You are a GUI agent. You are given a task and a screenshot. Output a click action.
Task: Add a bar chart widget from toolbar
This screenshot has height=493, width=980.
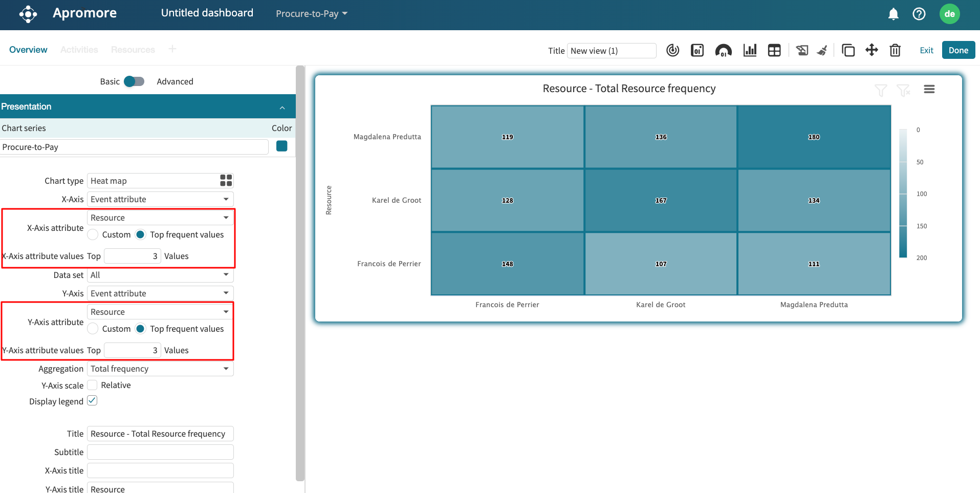click(750, 50)
